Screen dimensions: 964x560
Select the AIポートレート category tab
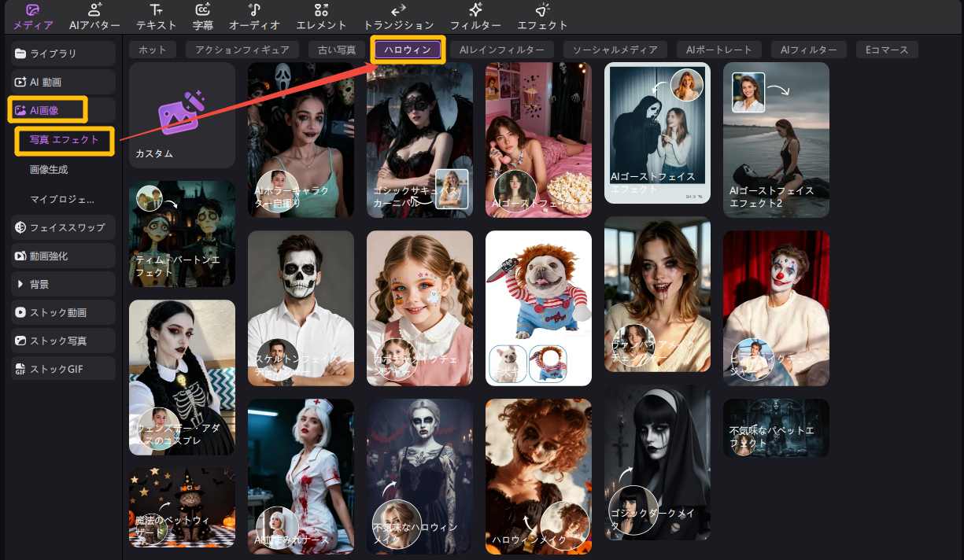[718, 50]
